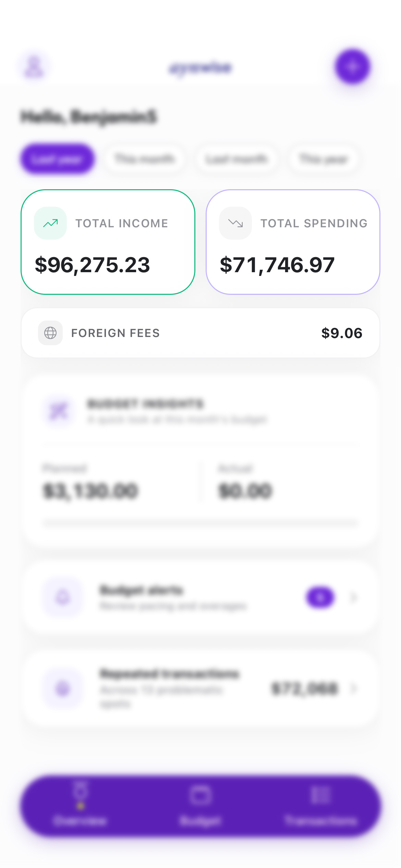Open the Total Spending card
The width and height of the screenshot is (401, 868).
[293, 242]
